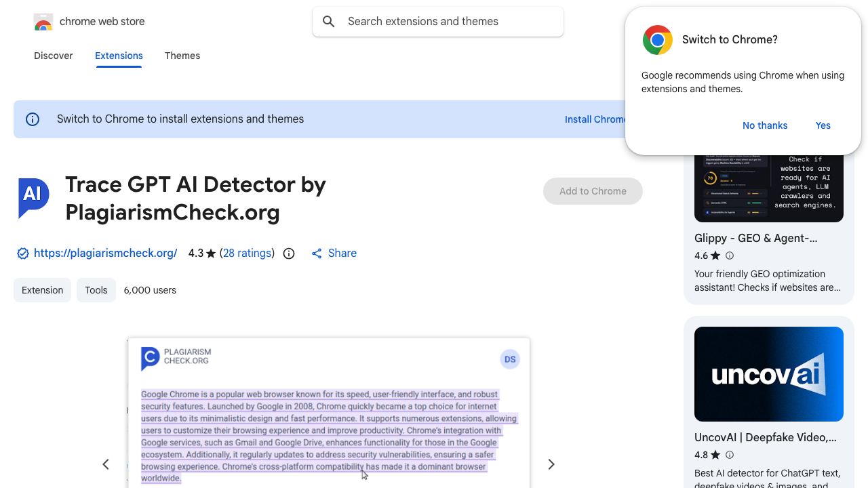
Task: Click the UncovAI | Deepfake Video title
Action: (x=766, y=437)
